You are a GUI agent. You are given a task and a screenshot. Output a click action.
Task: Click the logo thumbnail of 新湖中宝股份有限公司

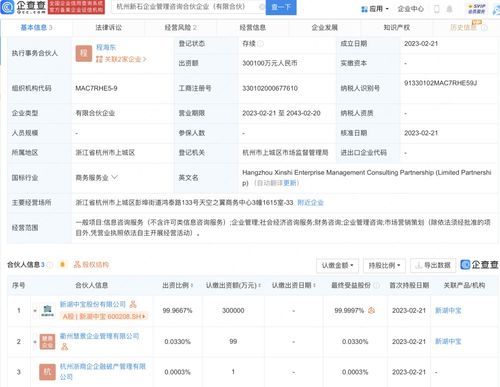(48, 310)
